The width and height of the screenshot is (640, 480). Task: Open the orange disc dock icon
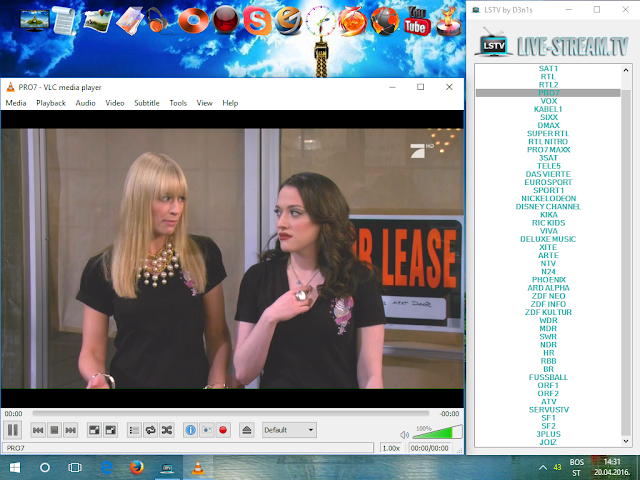193,21
